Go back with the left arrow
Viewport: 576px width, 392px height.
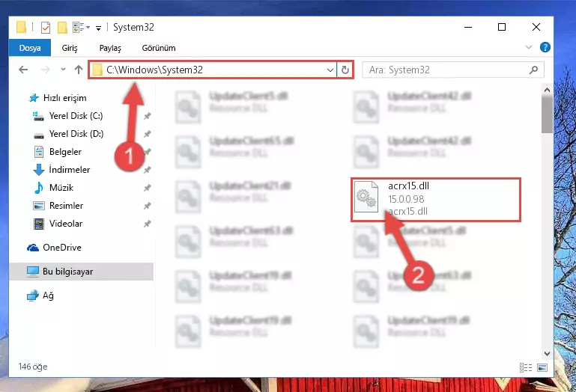coord(23,70)
